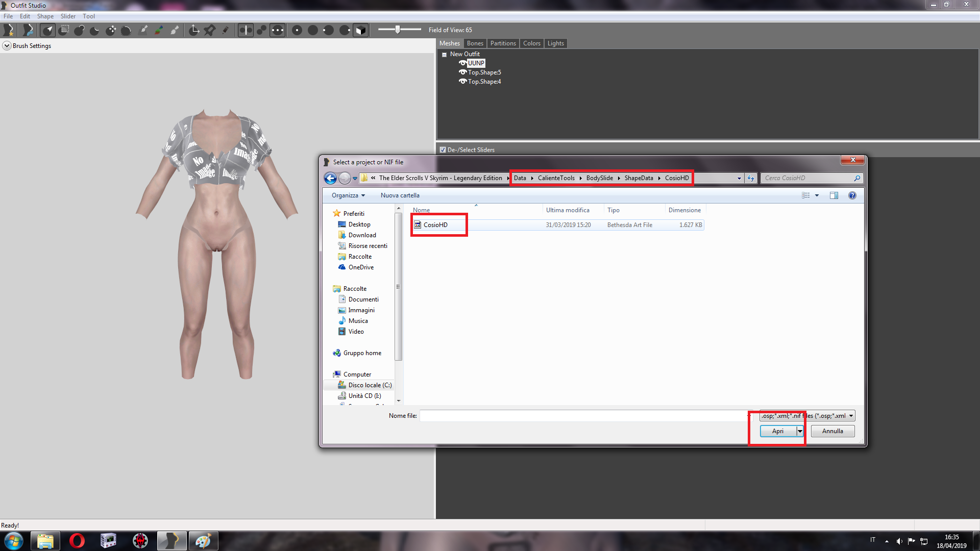Set view to front (center dot icon)
The width and height of the screenshot is (980, 551).
coord(297,30)
